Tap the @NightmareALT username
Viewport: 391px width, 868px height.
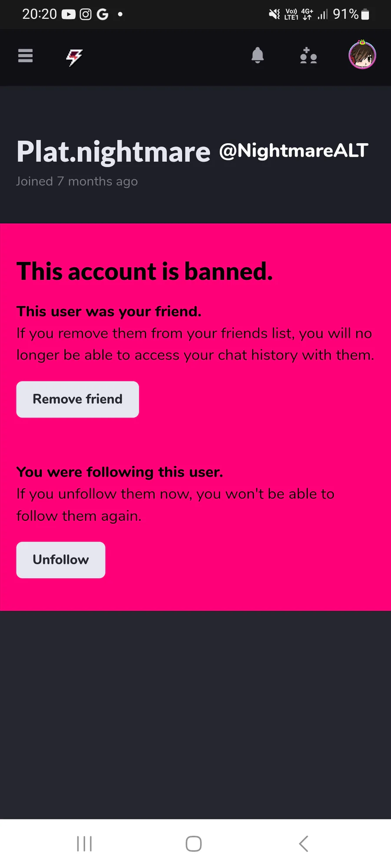[x=294, y=151]
